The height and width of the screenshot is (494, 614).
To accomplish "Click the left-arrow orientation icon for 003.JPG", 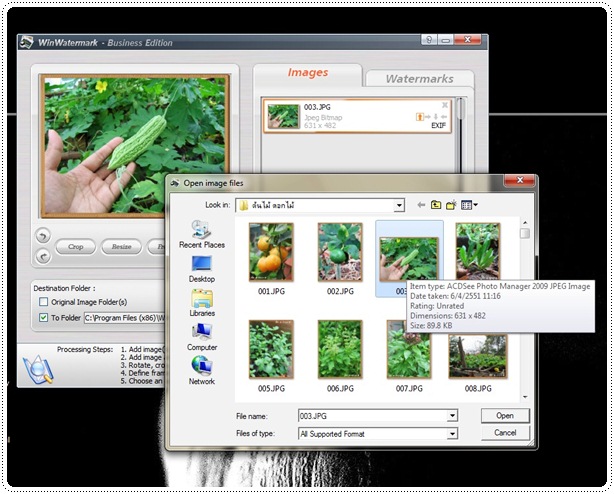I will [x=444, y=117].
